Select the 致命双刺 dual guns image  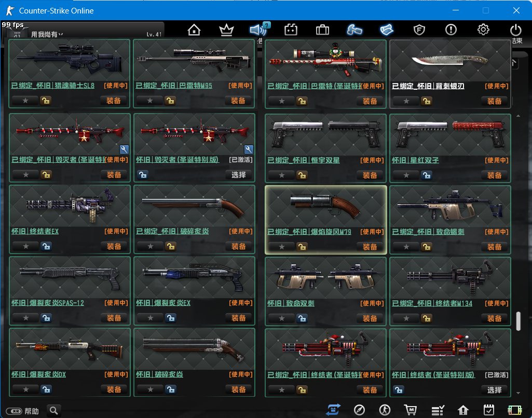(x=326, y=277)
